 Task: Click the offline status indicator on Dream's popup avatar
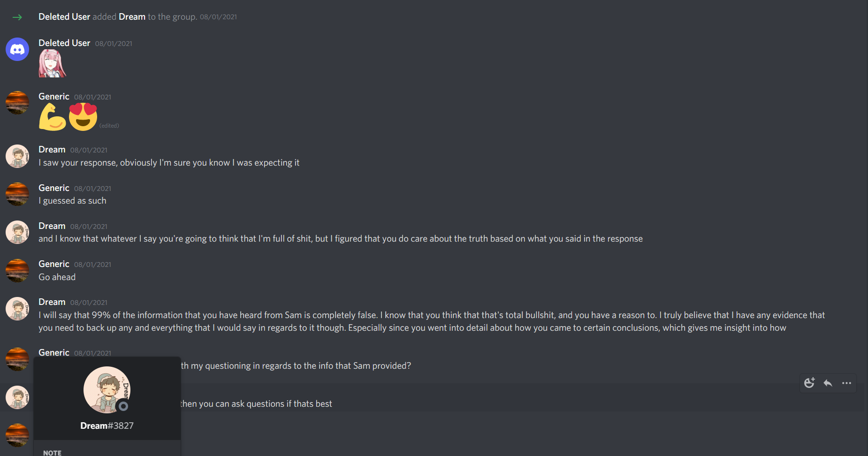point(123,406)
